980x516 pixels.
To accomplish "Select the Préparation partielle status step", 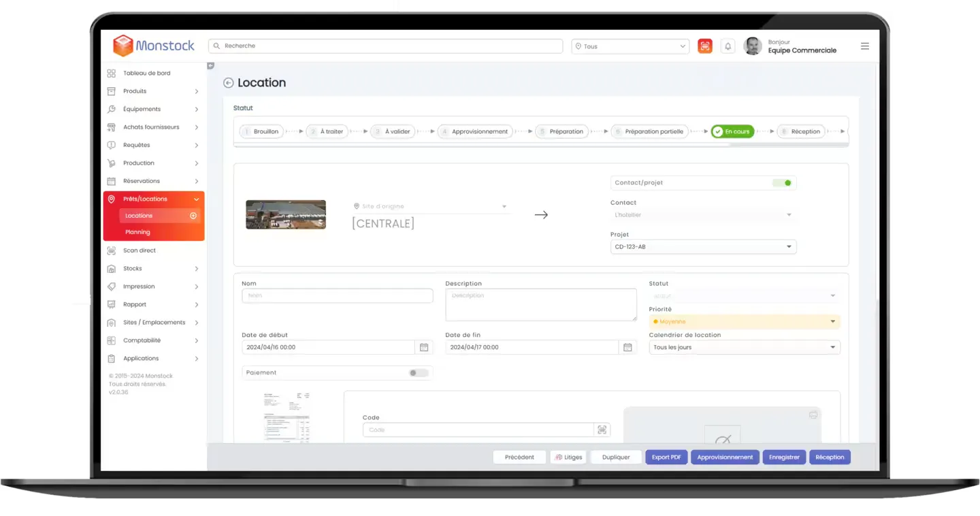I will point(650,131).
